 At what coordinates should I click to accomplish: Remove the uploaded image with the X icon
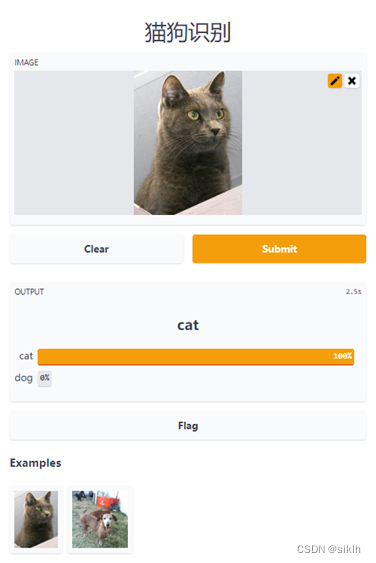[352, 81]
